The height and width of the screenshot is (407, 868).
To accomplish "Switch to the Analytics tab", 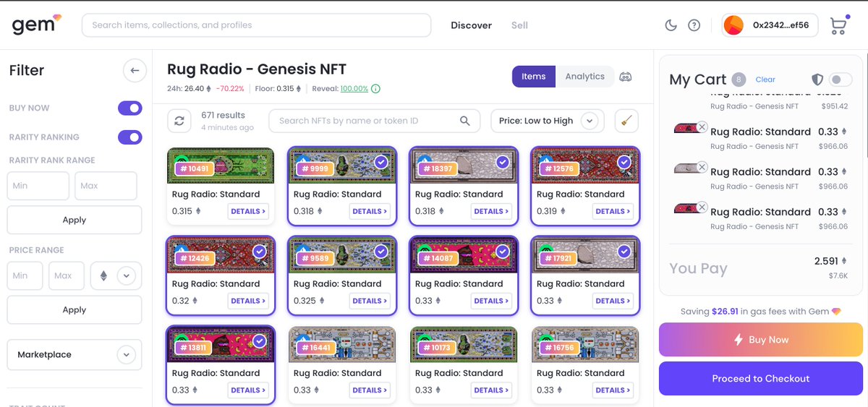I will click(584, 77).
